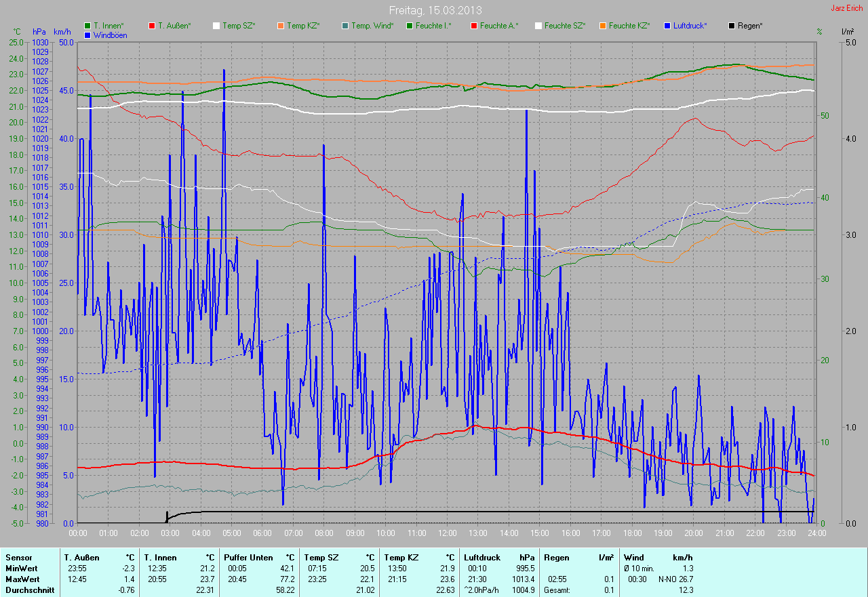Viewport: 868px width, 597px height.
Task: Click the orange Temp KZ legend square
Action: click(281, 26)
